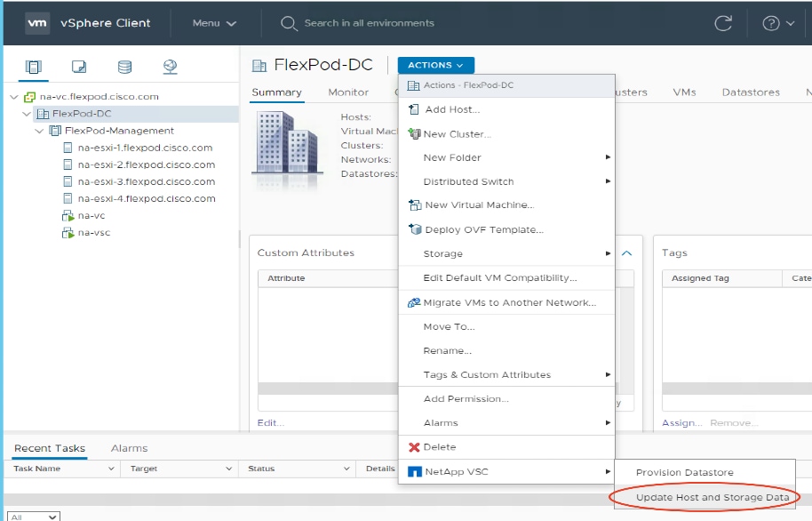Open the Networking view icon
812x521 pixels.
tap(170, 67)
